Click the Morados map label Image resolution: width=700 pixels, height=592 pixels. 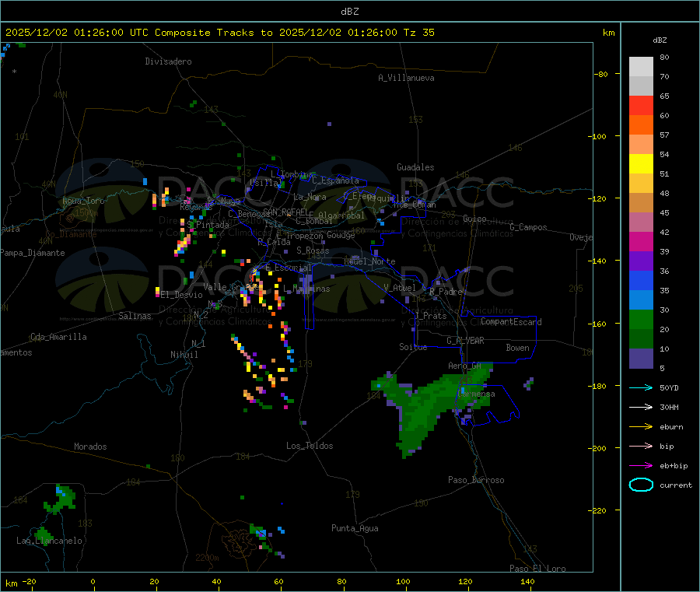(90, 447)
